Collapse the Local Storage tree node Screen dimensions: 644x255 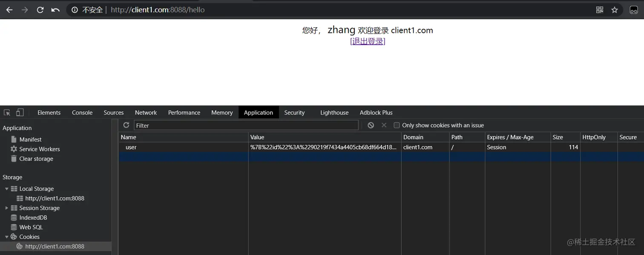pyautogui.click(x=7, y=188)
